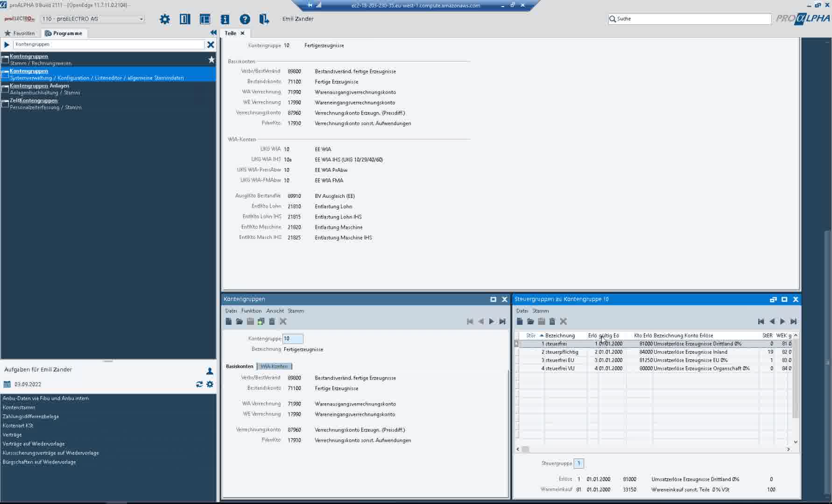Viewport: 832px width, 504px height.
Task: Open task Bürgschaften auf Wiedervorlage
Action: pyautogui.click(x=39, y=462)
